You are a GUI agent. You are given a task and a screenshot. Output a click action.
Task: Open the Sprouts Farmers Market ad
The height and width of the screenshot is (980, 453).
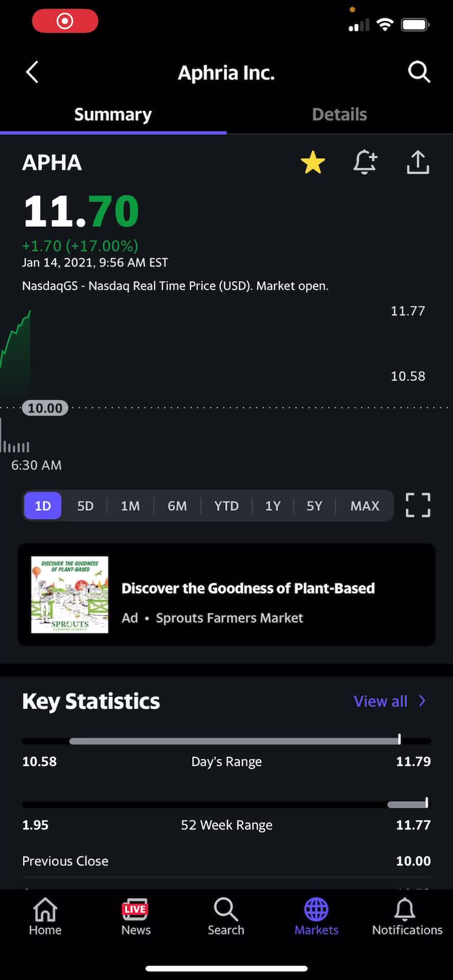pyautogui.click(x=226, y=595)
